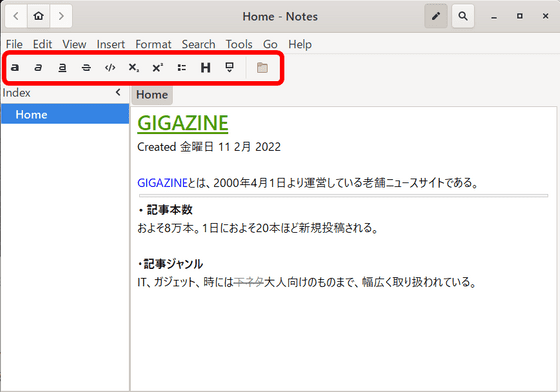Screen dimensions: 560x392
Task: Click the green GIGAZINE page title
Action: click(183, 123)
